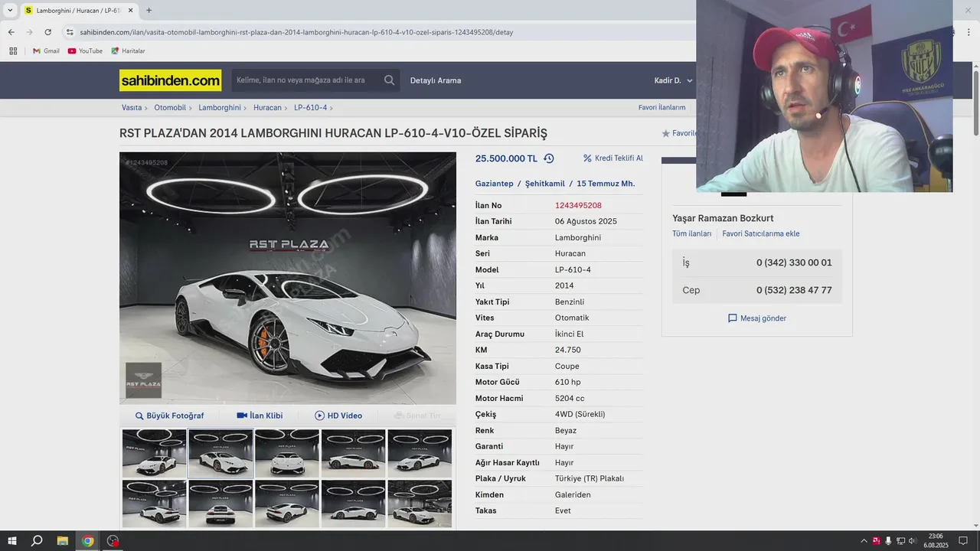Expand the Kadir D. account menu
980x551 pixels.
(x=673, y=80)
